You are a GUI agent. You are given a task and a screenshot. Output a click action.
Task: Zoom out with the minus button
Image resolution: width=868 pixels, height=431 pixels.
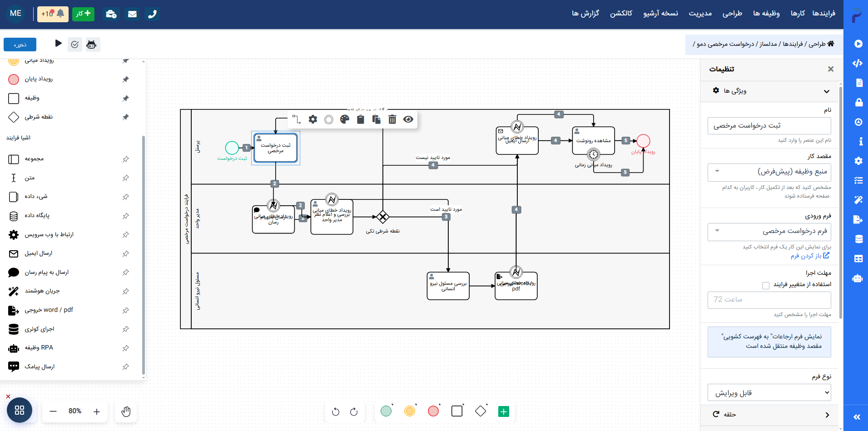[53, 411]
